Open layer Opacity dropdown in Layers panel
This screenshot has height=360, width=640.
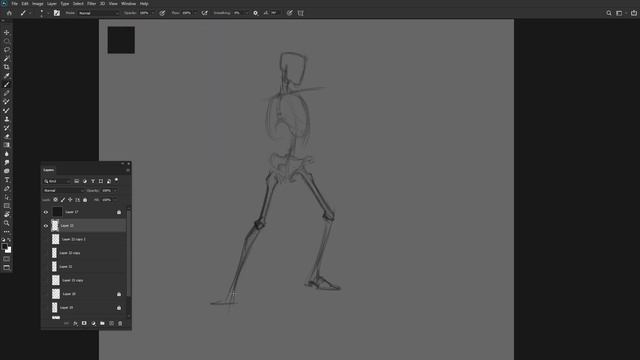coord(115,191)
